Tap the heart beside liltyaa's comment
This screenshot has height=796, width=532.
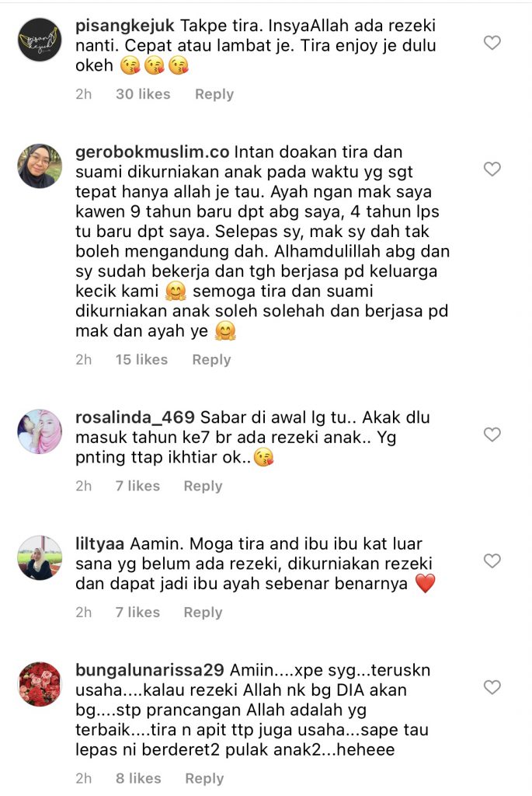[x=492, y=561]
